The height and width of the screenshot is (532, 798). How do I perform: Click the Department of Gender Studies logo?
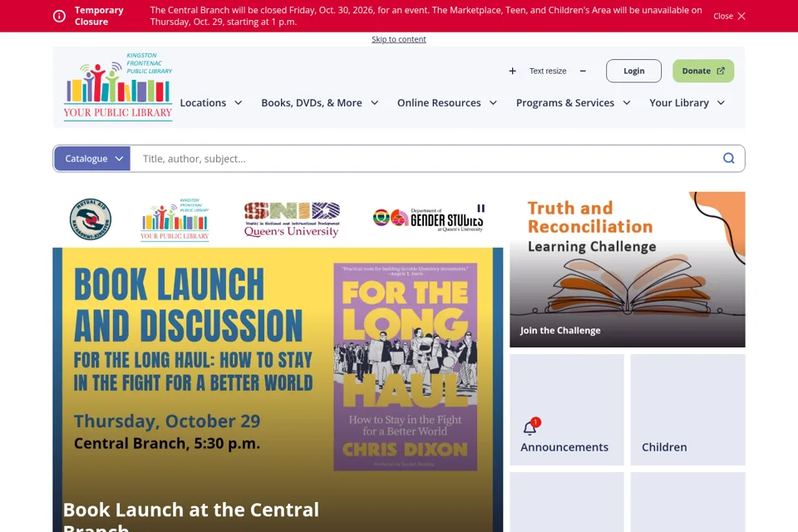click(428, 219)
